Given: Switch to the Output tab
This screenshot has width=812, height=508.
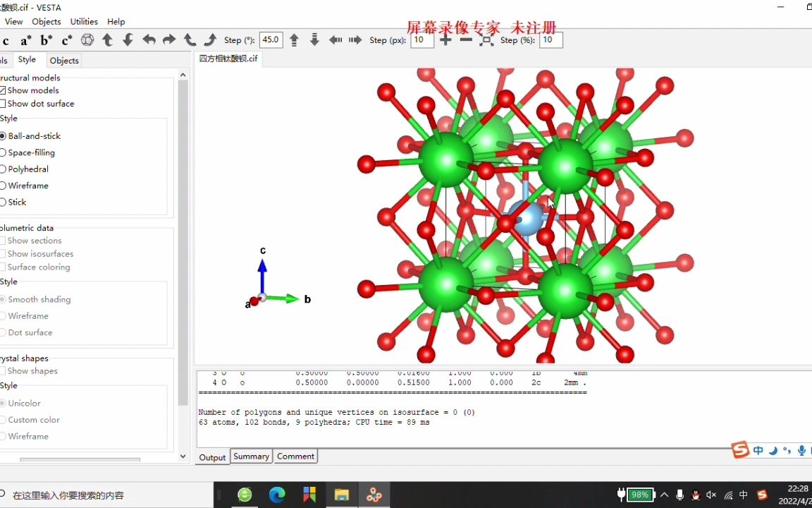Looking at the screenshot, I should [x=212, y=457].
